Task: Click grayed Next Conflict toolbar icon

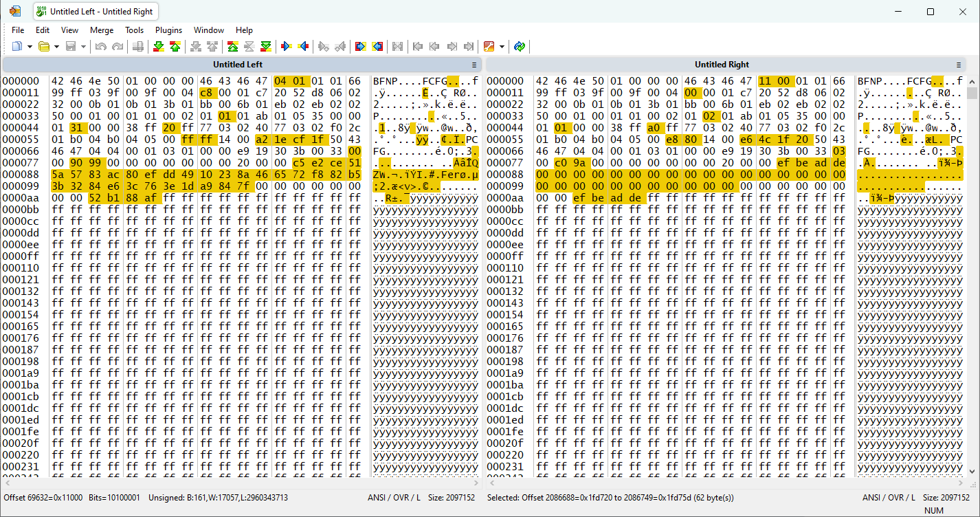Action: coord(196,46)
